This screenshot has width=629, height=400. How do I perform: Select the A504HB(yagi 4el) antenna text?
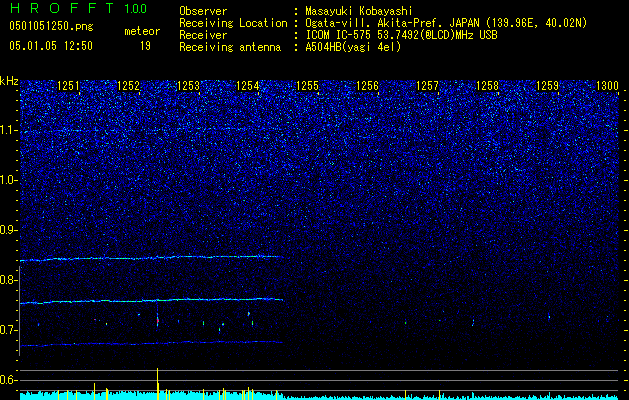[x=353, y=48]
